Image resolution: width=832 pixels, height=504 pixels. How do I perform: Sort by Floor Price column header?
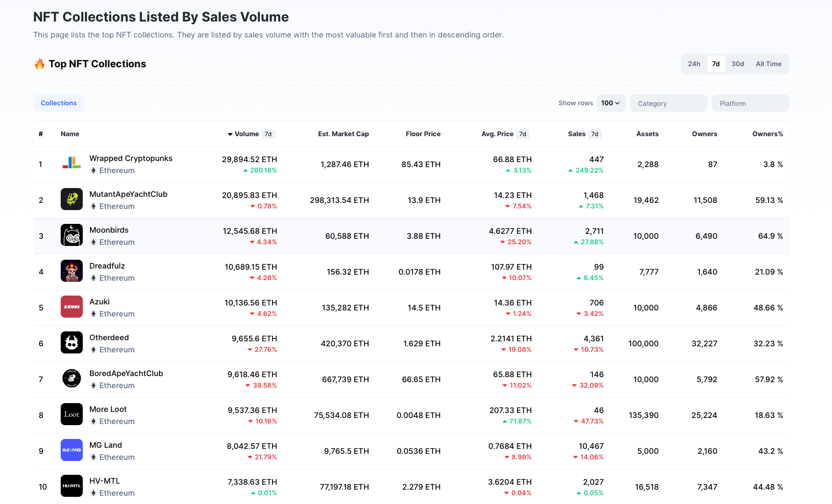click(423, 134)
